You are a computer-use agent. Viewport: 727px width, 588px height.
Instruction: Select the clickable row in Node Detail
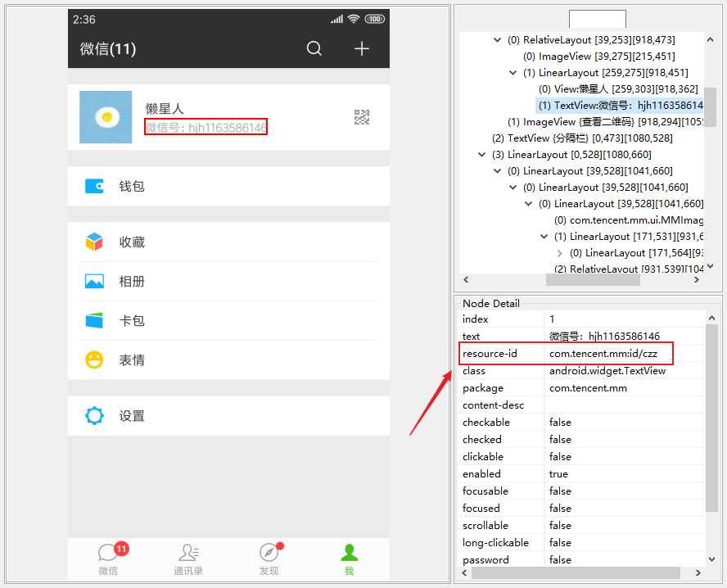(582, 457)
